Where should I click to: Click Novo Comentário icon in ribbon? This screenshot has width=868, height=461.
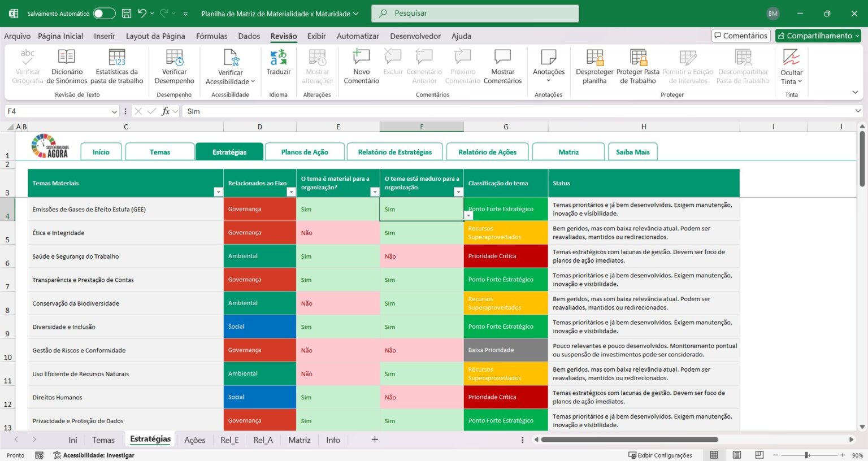click(361, 57)
